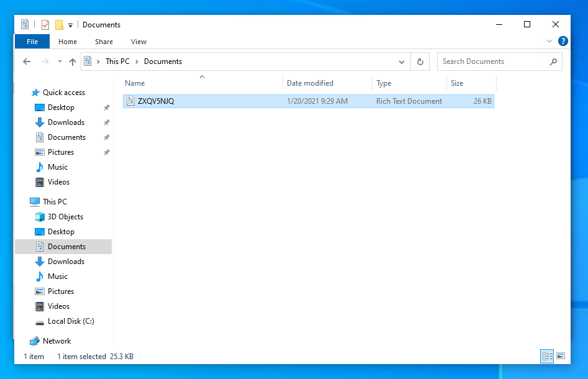The image size is (588, 379).
Task: Click Documents in the address bar
Action: click(x=163, y=62)
